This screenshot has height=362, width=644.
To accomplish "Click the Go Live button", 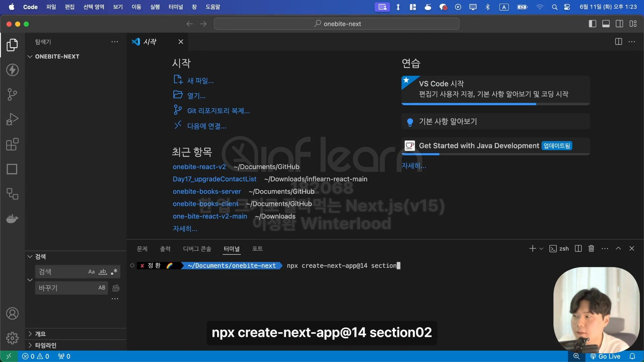I will click(605, 356).
